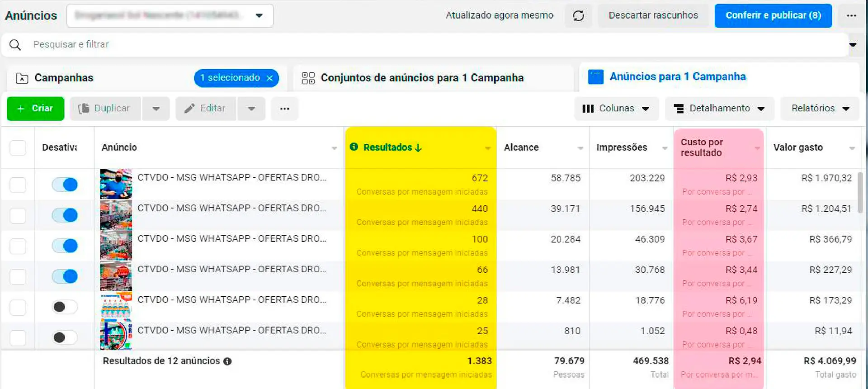Expand the Detalhamento dropdown
The height and width of the screenshot is (389, 868).
pos(719,109)
